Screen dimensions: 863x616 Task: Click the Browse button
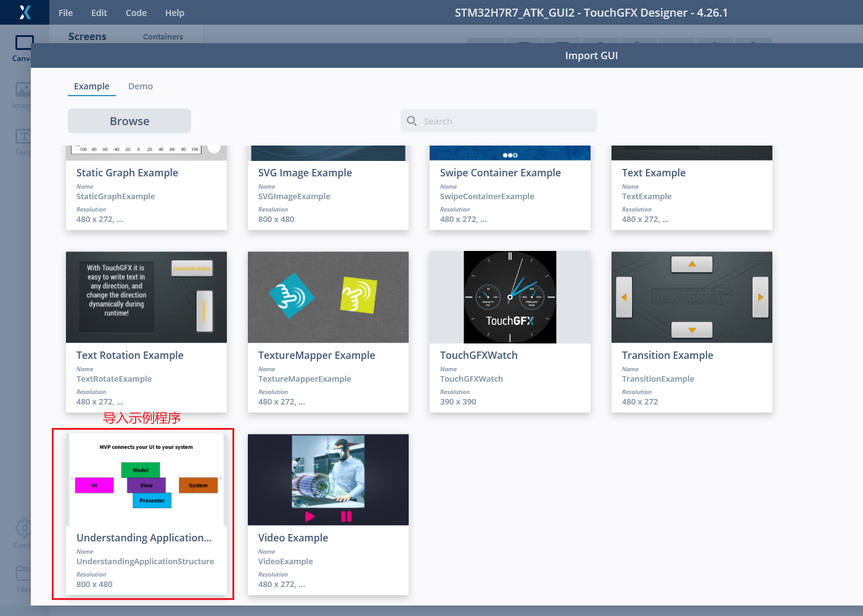(129, 121)
